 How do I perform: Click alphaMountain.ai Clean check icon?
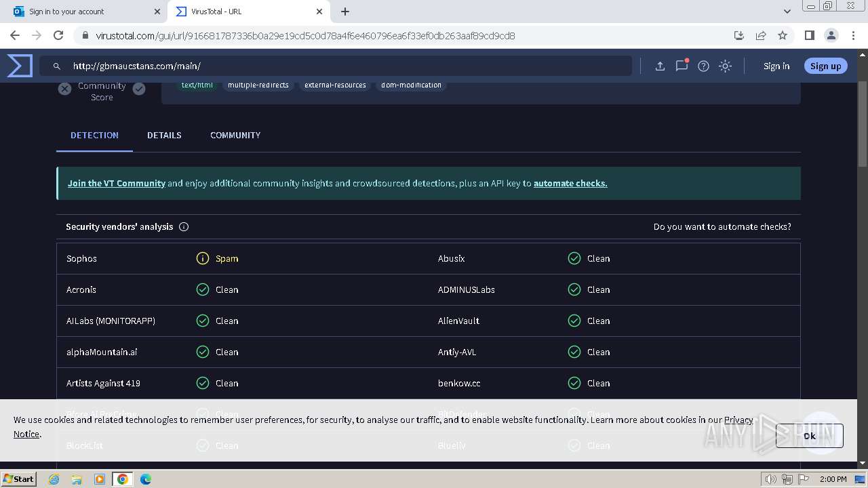point(203,352)
